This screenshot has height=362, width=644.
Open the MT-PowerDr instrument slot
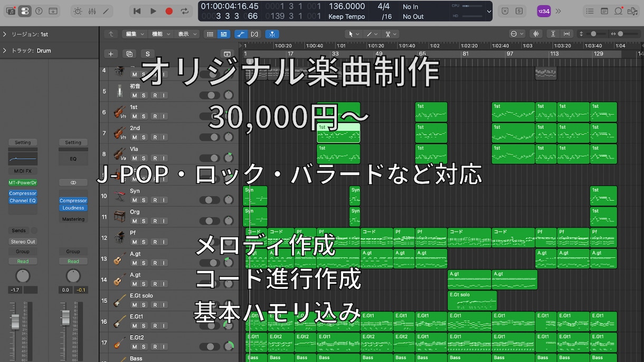pyautogui.click(x=23, y=183)
